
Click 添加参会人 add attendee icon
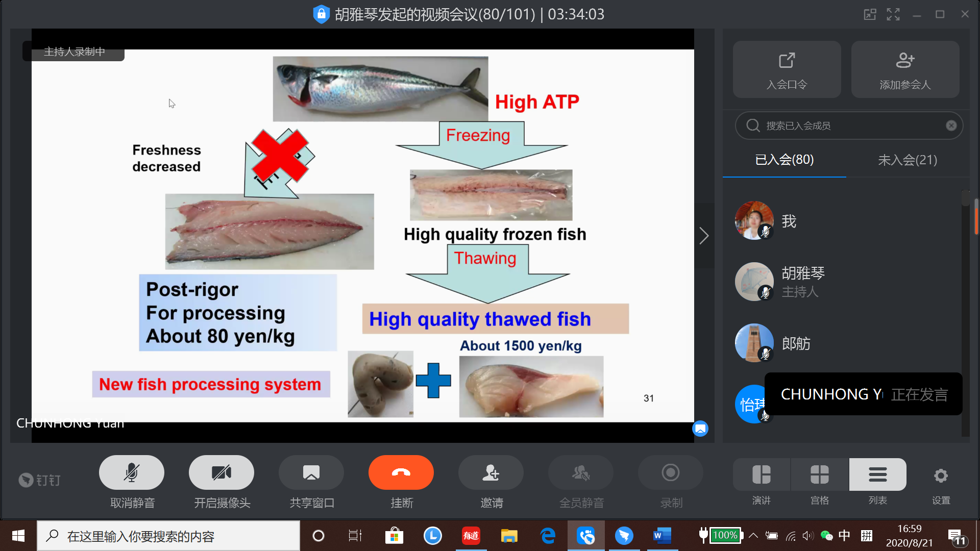point(905,69)
